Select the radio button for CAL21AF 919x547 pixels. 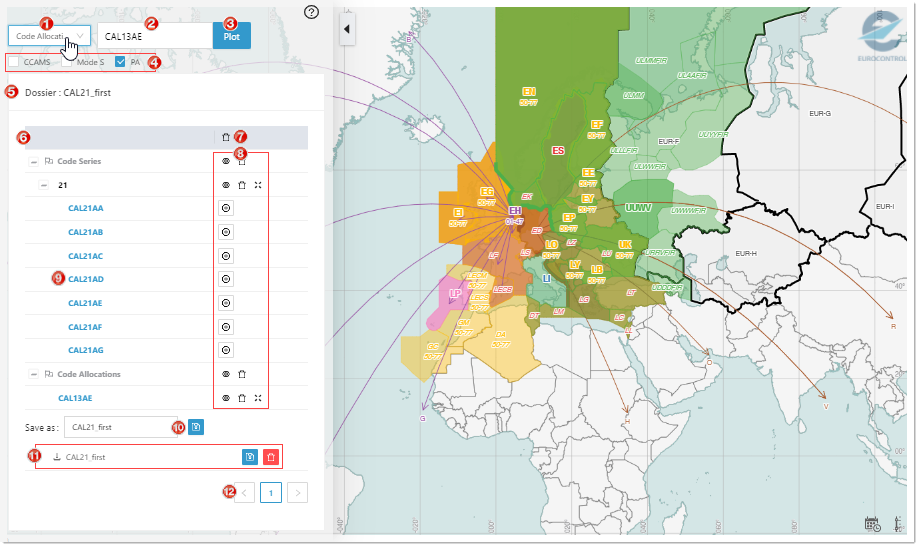click(226, 327)
